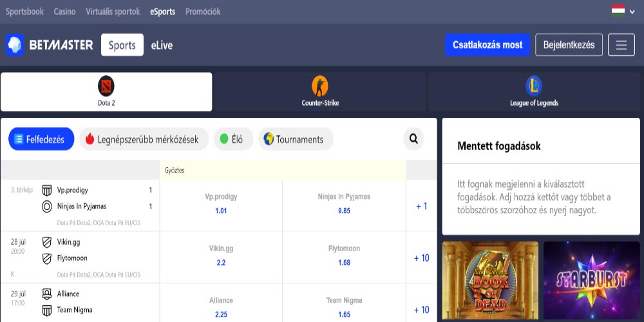The width and height of the screenshot is (644, 322).
Task: Expand +1 markets for Vp.prodigy match
Action: point(421,206)
